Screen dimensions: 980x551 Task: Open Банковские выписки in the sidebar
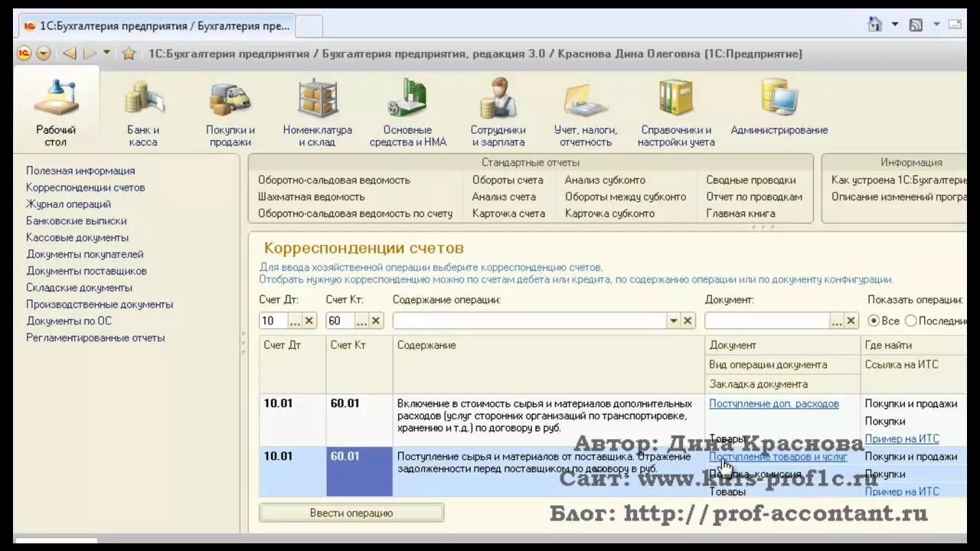tap(77, 221)
